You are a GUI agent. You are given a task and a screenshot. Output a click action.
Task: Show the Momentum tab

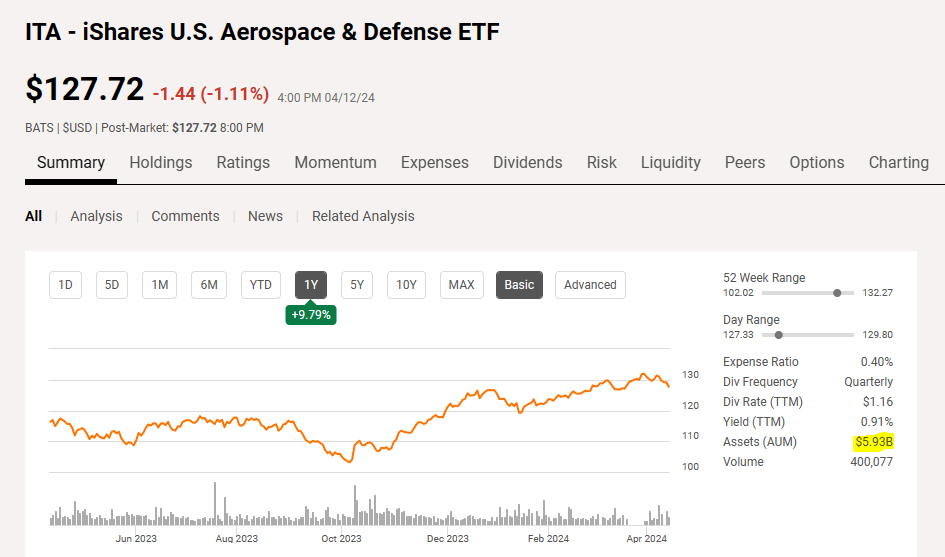[335, 162]
